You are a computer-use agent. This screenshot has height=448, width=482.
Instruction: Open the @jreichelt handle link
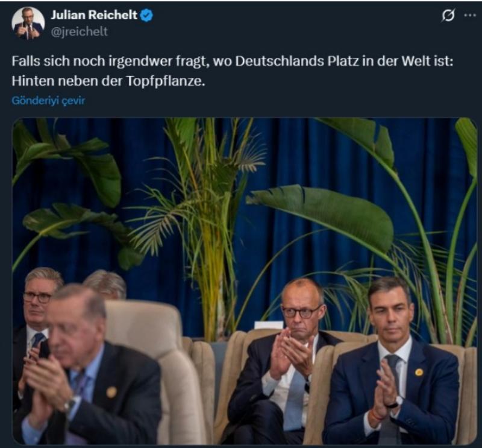(x=80, y=31)
